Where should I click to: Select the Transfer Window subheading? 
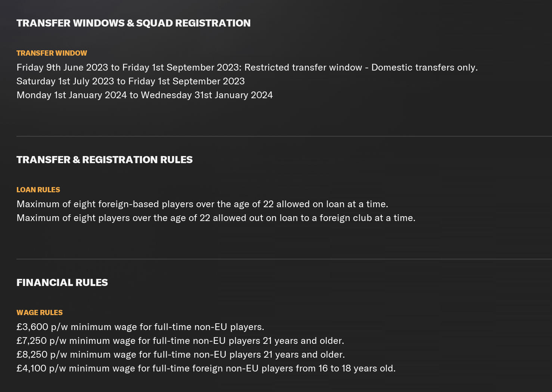52,53
